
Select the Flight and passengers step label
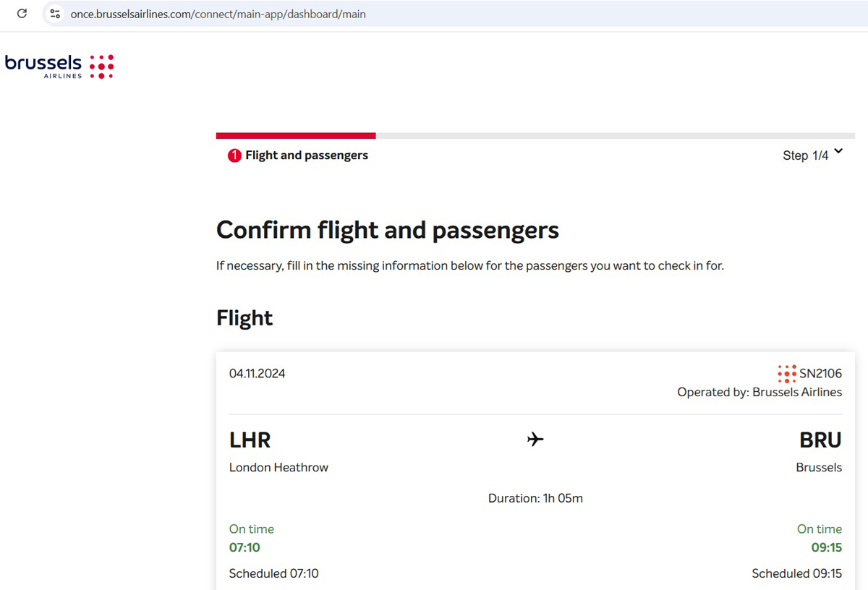307,155
